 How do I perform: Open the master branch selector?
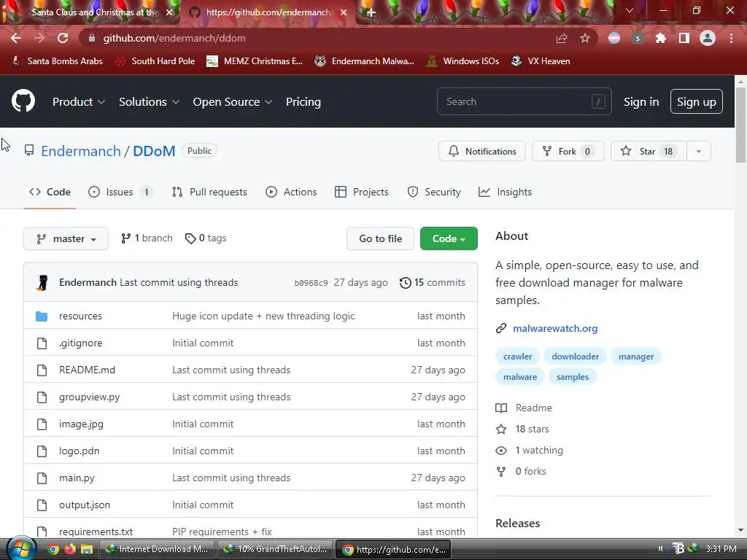(66, 238)
